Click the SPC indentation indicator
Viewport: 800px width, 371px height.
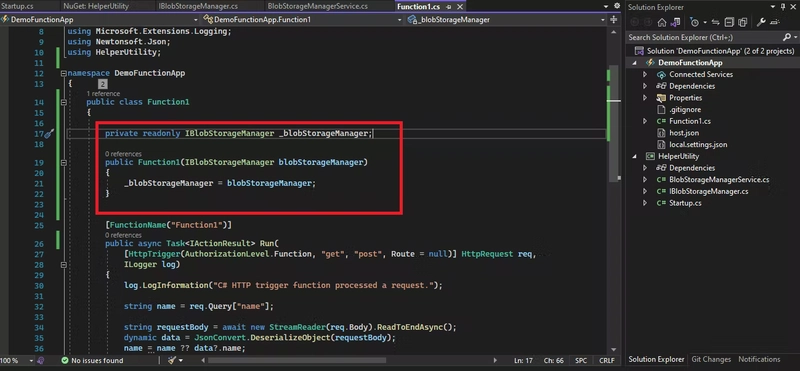pos(581,360)
